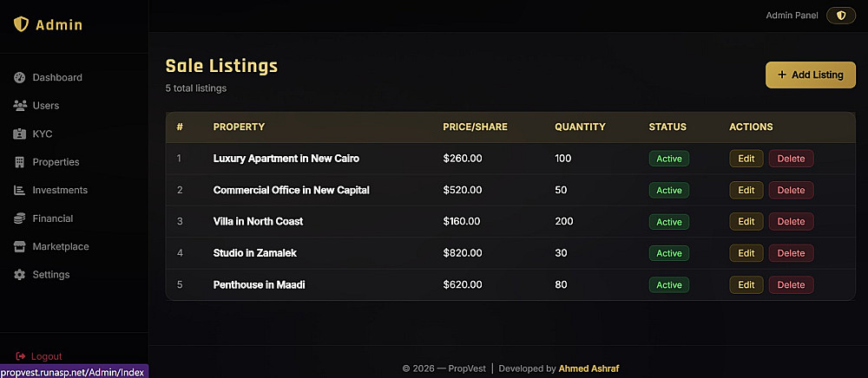Edit the Luxury Apartment in New Cairo listing
Screen dimensions: 868x378
click(746, 159)
